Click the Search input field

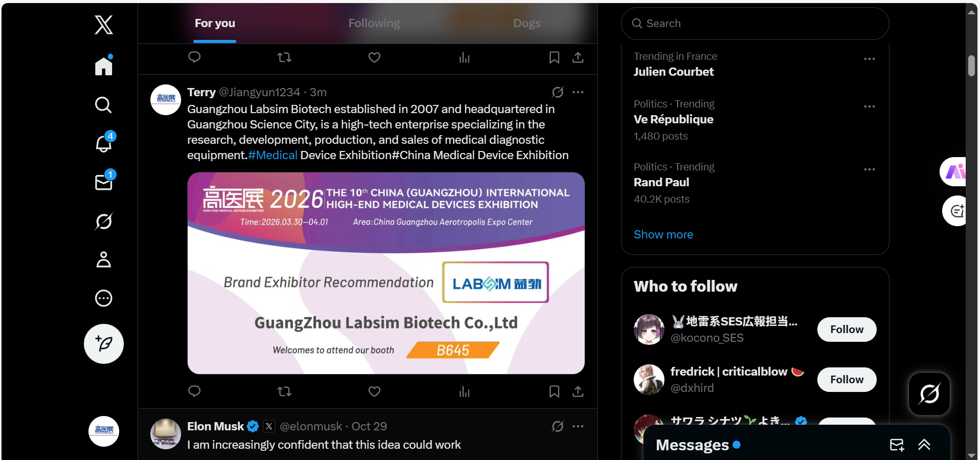pos(755,24)
